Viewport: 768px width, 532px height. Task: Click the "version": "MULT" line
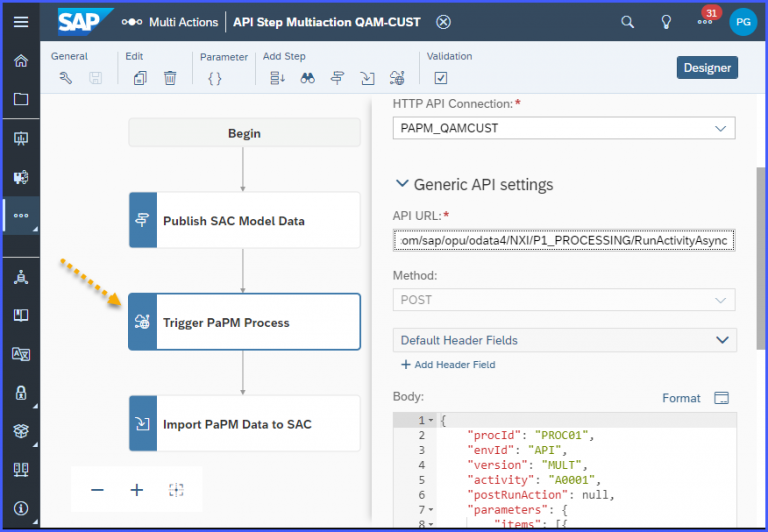(x=527, y=465)
